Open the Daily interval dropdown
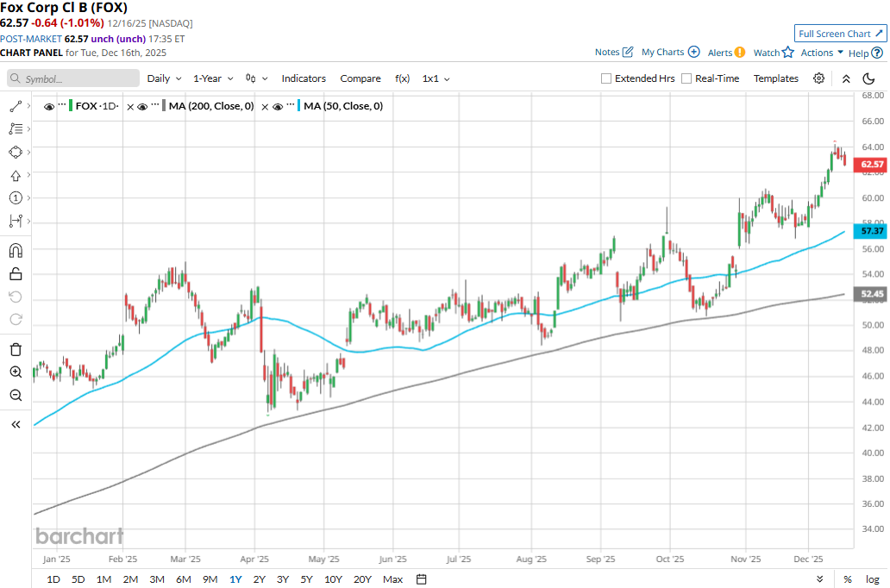This screenshot has width=890, height=588. click(x=164, y=78)
